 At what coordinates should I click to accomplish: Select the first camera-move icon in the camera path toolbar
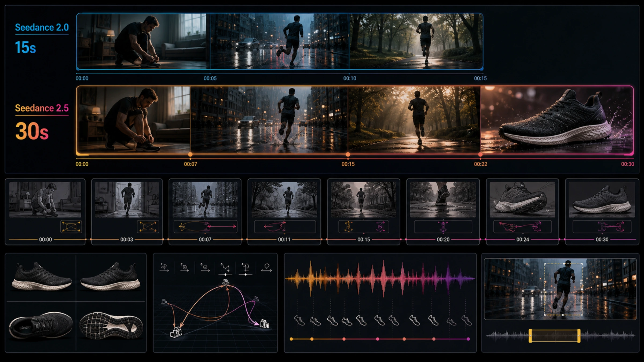coord(164,267)
